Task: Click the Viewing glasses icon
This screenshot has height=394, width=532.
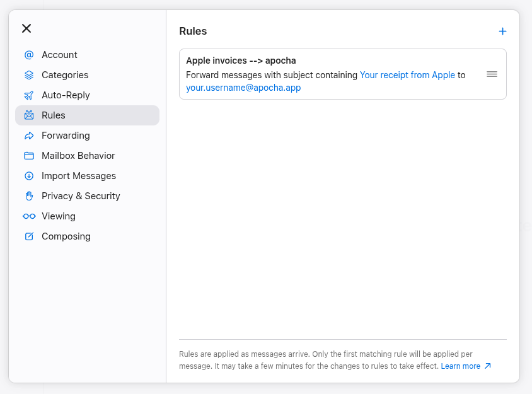Action: click(29, 216)
